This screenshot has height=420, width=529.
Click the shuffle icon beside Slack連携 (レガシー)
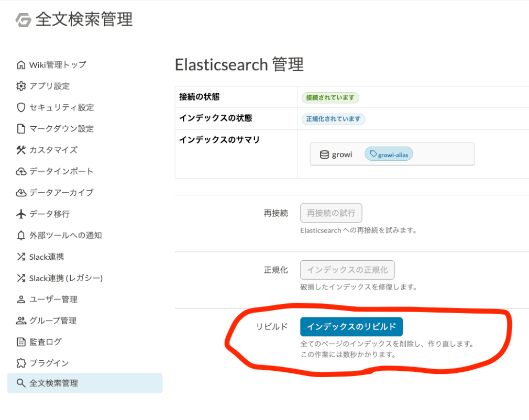click(x=21, y=278)
